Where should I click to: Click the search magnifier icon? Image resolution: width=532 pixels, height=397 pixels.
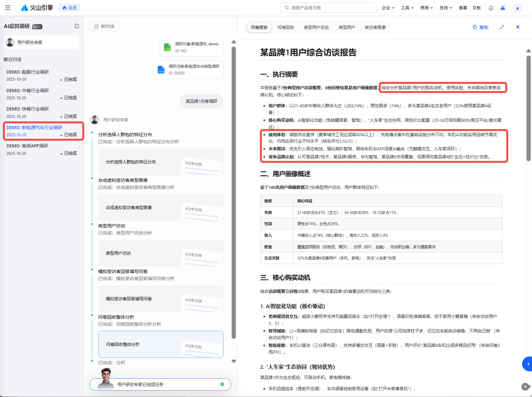(x=287, y=8)
